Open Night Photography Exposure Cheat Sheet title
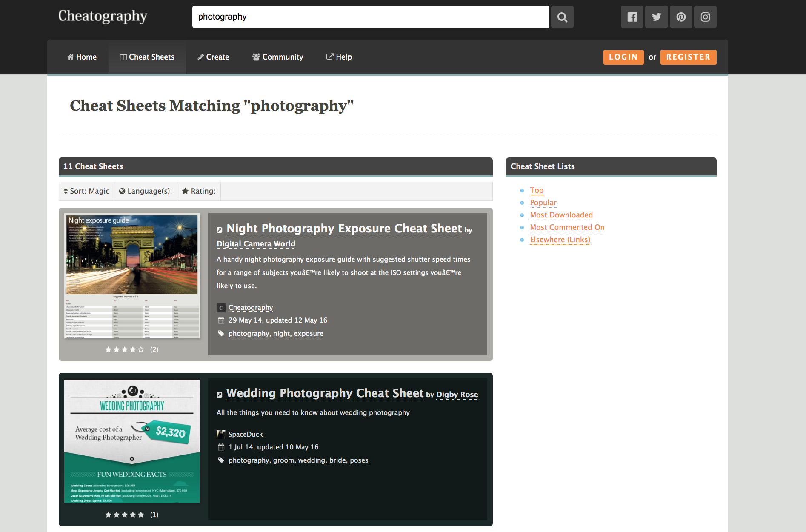This screenshot has height=532, width=806. click(344, 229)
